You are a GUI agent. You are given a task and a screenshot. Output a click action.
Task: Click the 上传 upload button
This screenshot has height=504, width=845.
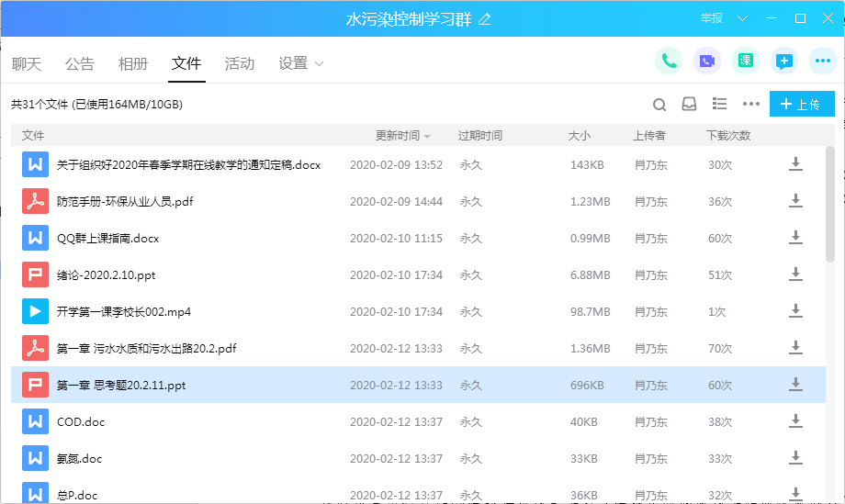(x=802, y=105)
